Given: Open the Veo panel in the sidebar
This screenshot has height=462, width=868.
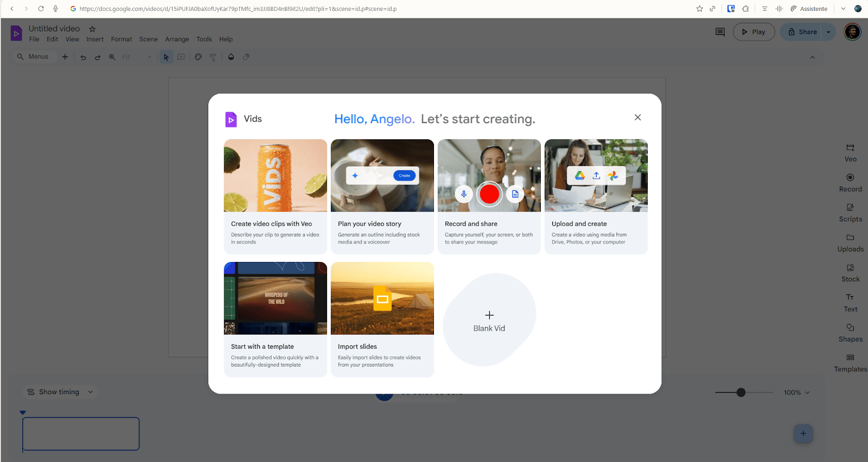Looking at the screenshot, I should tap(850, 153).
